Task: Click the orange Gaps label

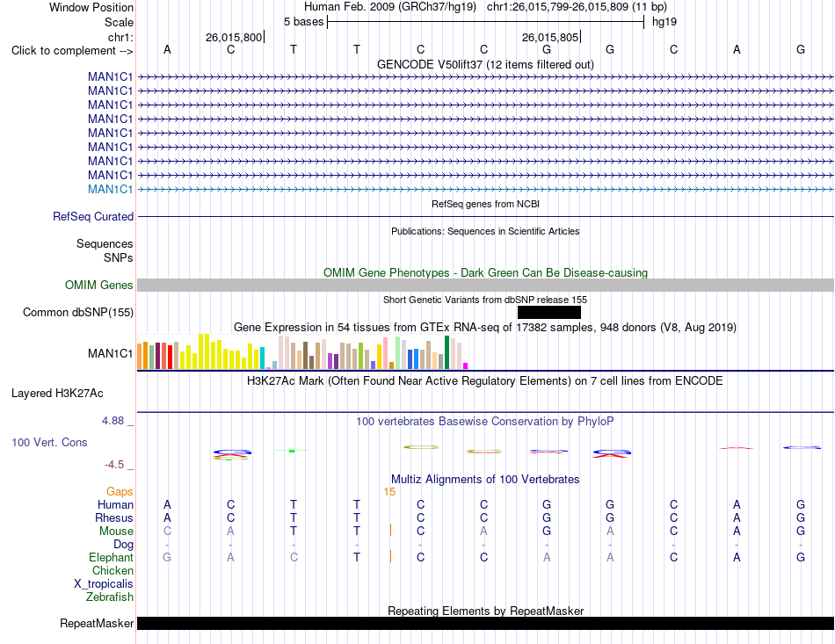Action: [120, 492]
